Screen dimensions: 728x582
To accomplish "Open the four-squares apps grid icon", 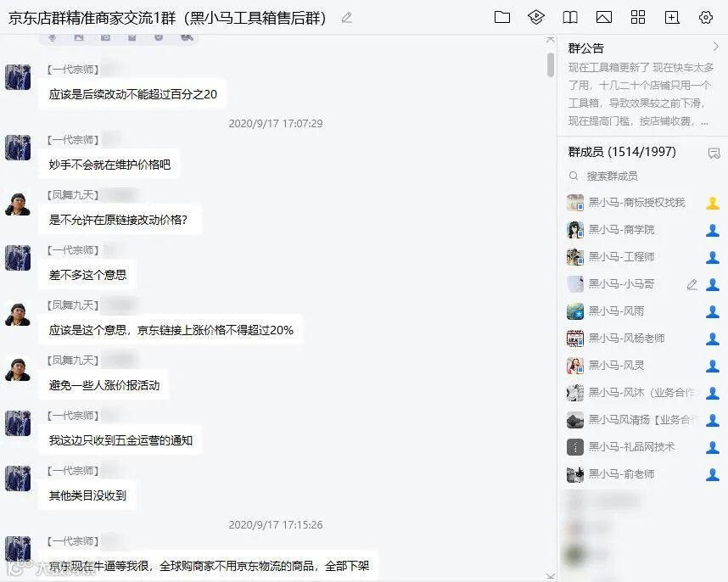I will (638, 18).
